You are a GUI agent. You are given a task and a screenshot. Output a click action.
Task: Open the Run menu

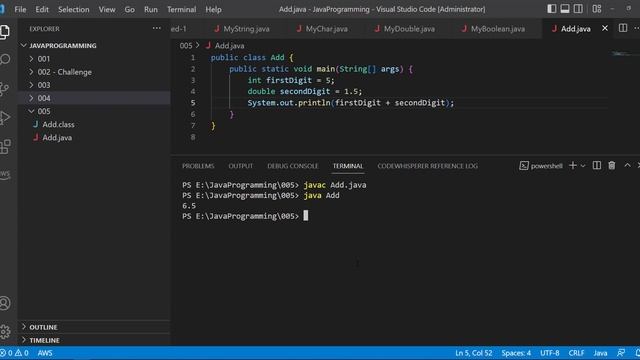[x=151, y=9]
